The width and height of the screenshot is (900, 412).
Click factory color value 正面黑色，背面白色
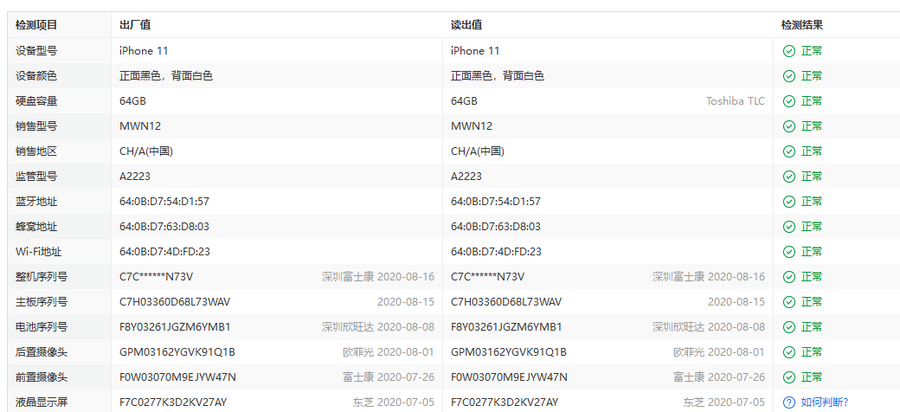tap(166, 76)
